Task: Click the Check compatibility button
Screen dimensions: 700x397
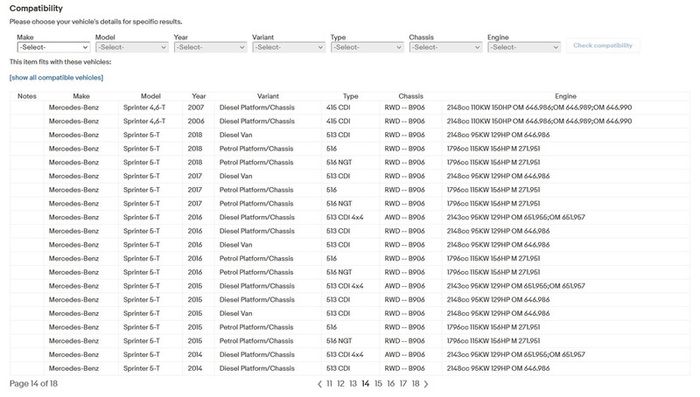Action: (603, 46)
